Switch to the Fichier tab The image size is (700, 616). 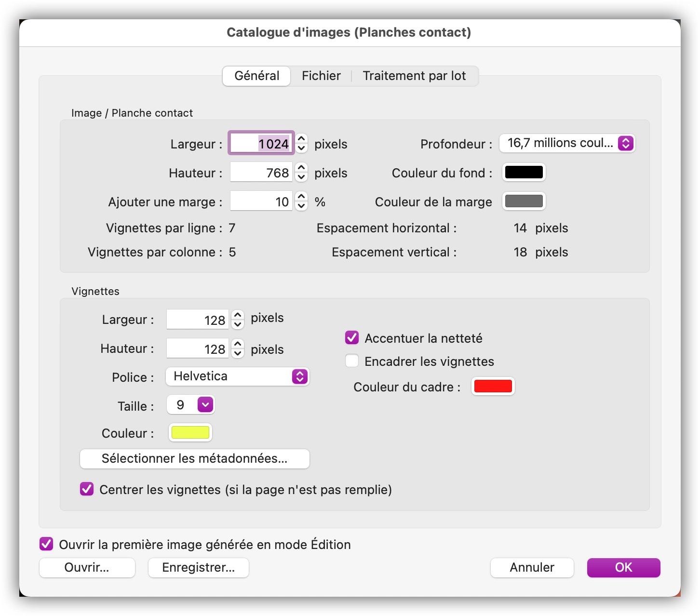click(x=321, y=76)
